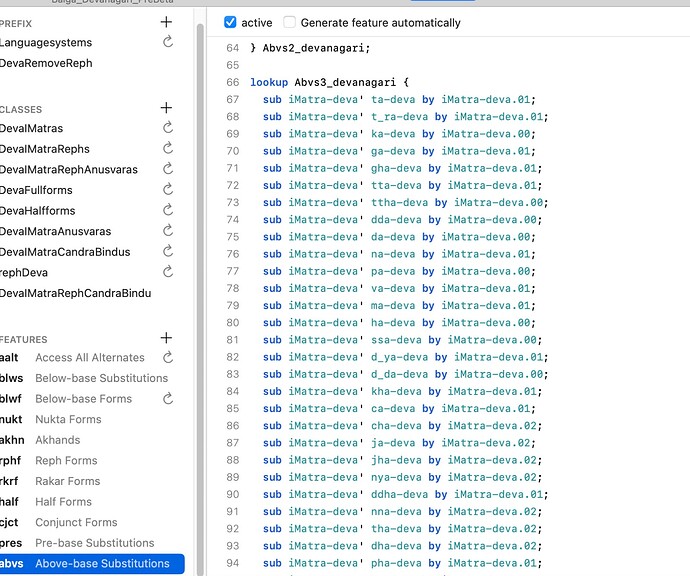The image size is (690, 576).
Task: Add a new prefix with the plus icon
Action: click(x=166, y=22)
